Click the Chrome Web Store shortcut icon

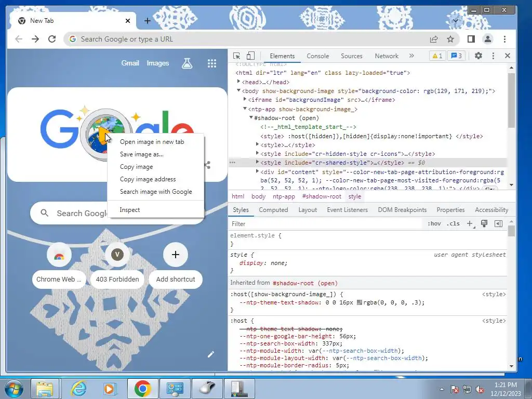point(59,255)
